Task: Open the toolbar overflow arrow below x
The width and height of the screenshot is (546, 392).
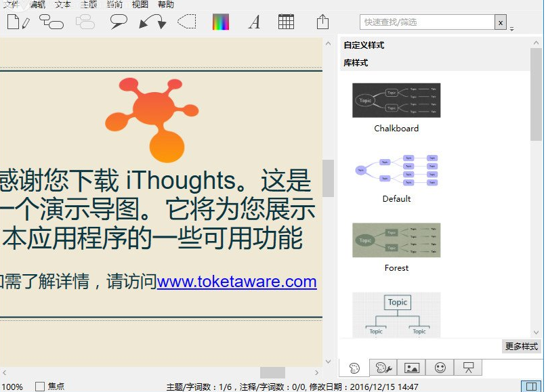Action: [x=512, y=29]
